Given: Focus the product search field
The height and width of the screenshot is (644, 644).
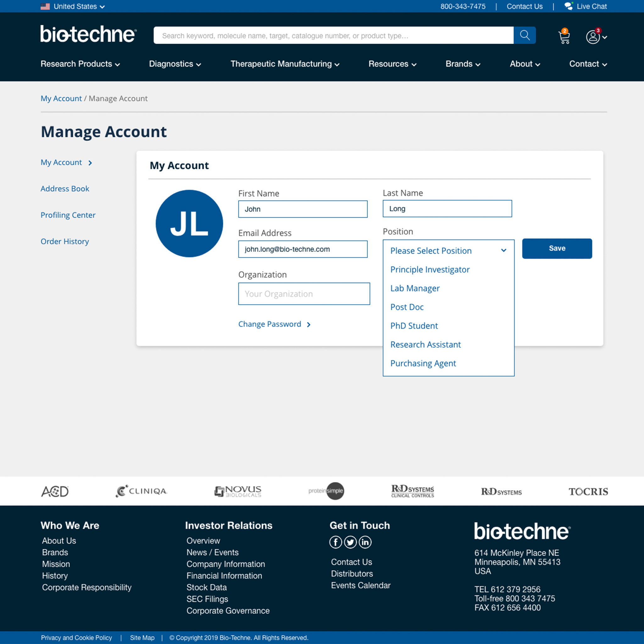Looking at the screenshot, I should (x=333, y=35).
